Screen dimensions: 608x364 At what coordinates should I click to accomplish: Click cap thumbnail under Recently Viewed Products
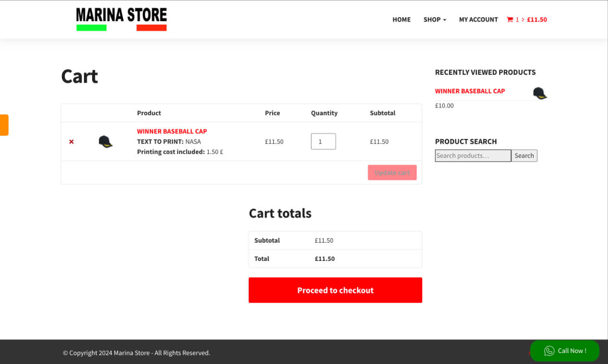539,92
